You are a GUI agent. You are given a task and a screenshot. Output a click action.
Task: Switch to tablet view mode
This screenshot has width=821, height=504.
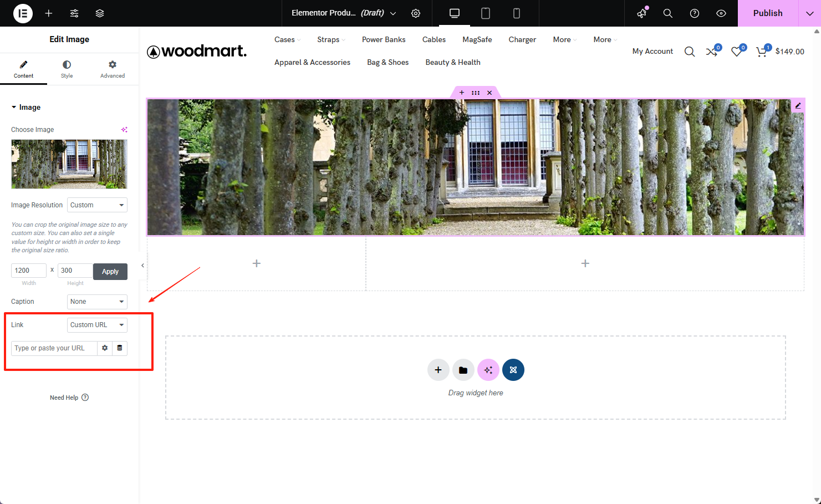pyautogui.click(x=486, y=13)
